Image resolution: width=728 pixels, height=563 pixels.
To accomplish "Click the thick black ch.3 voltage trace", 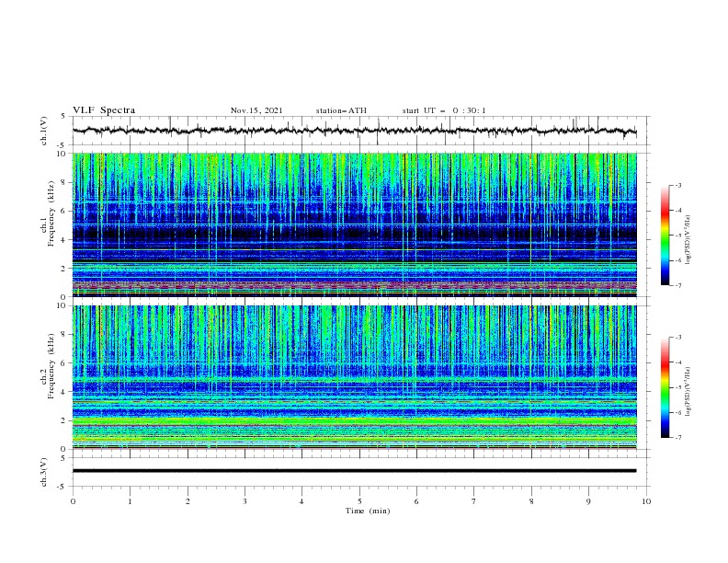I will tap(354, 471).
